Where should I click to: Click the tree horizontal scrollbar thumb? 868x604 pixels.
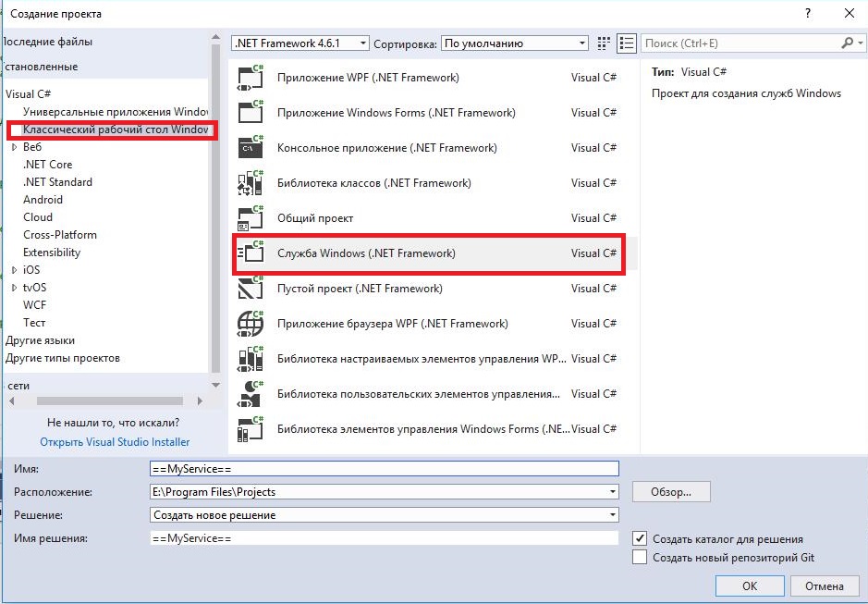coord(110,401)
